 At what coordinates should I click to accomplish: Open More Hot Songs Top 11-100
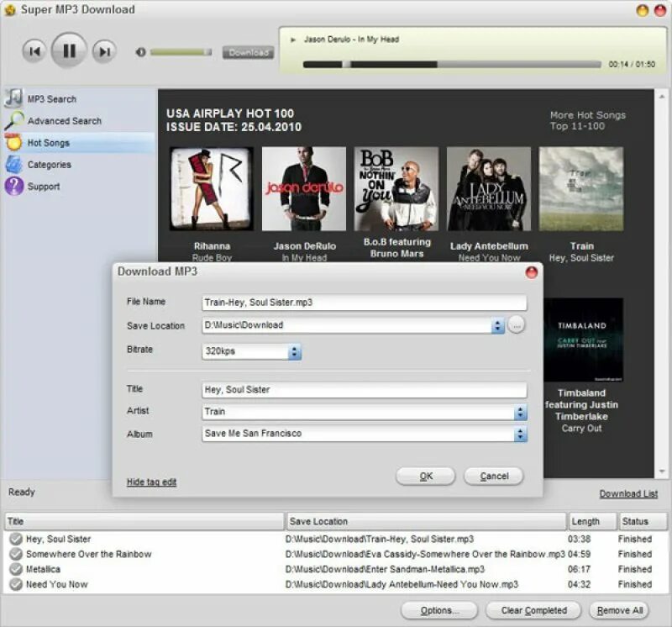587,120
